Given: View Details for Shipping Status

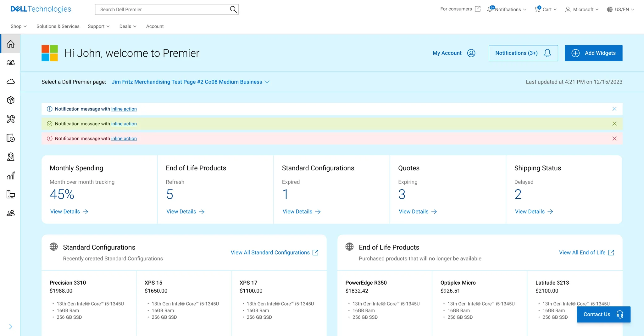Looking at the screenshot, I should [534, 212].
